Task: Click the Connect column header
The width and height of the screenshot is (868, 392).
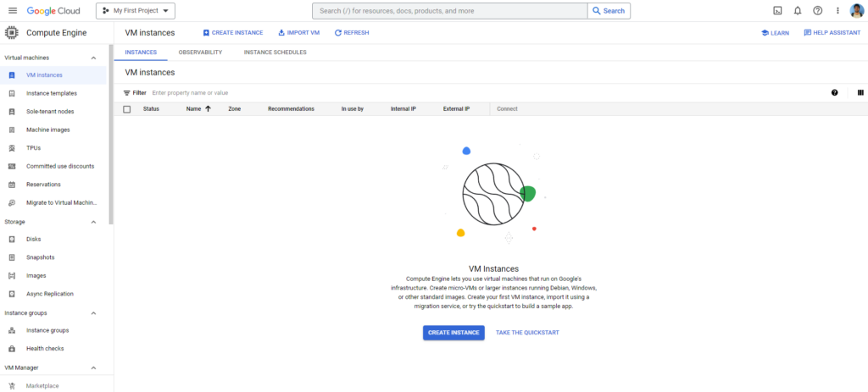Action: coord(507,109)
